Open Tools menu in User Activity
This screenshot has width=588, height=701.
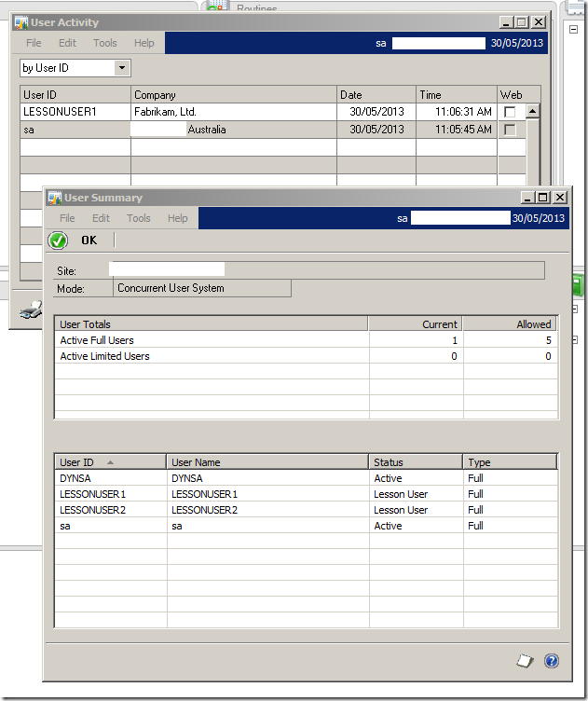tap(105, 43)
